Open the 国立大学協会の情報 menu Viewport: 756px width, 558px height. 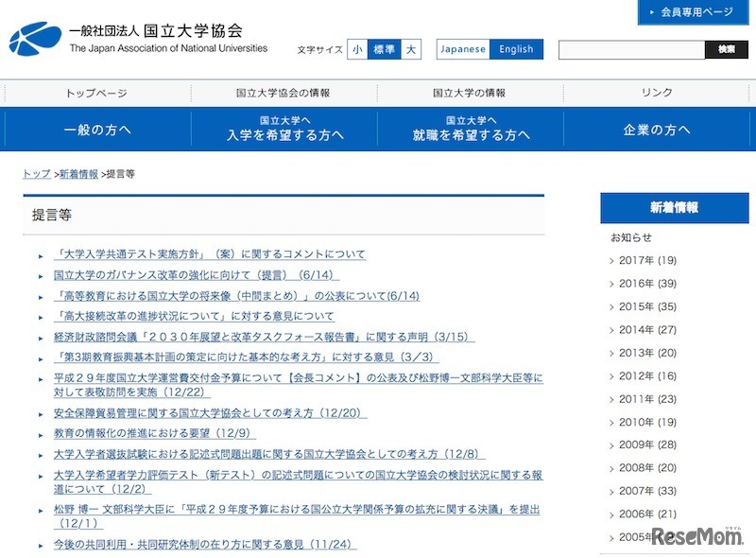[x=283, y=93]
